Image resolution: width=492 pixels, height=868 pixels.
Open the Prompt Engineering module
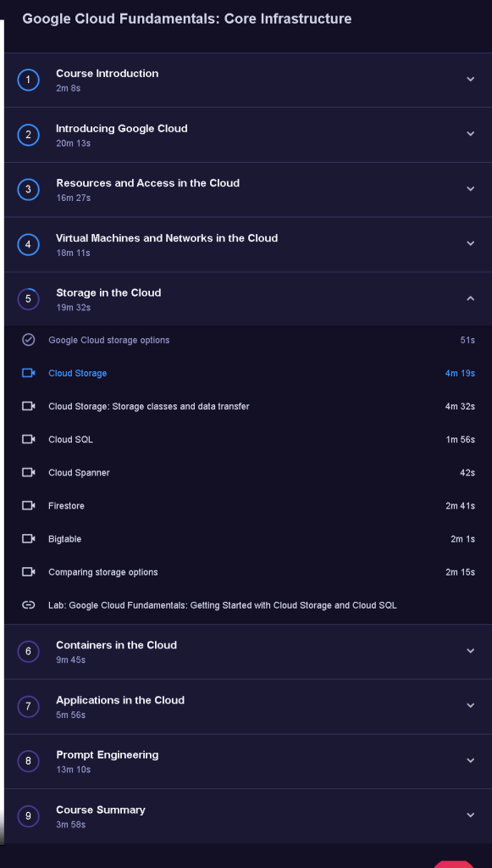click(248, 761)
